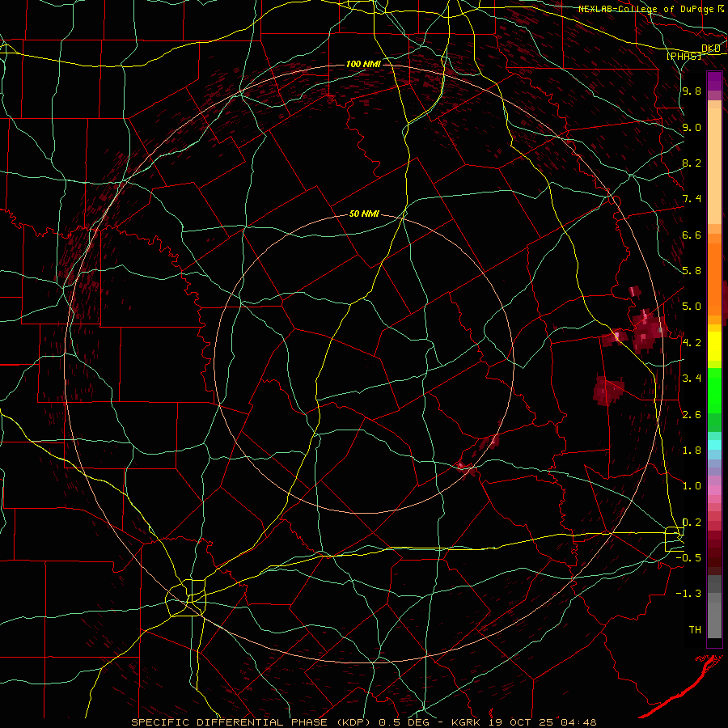Viewport: 728px width, 728px height.
Task: Click the '-0.5' color scale value
Action: point(688,557)
